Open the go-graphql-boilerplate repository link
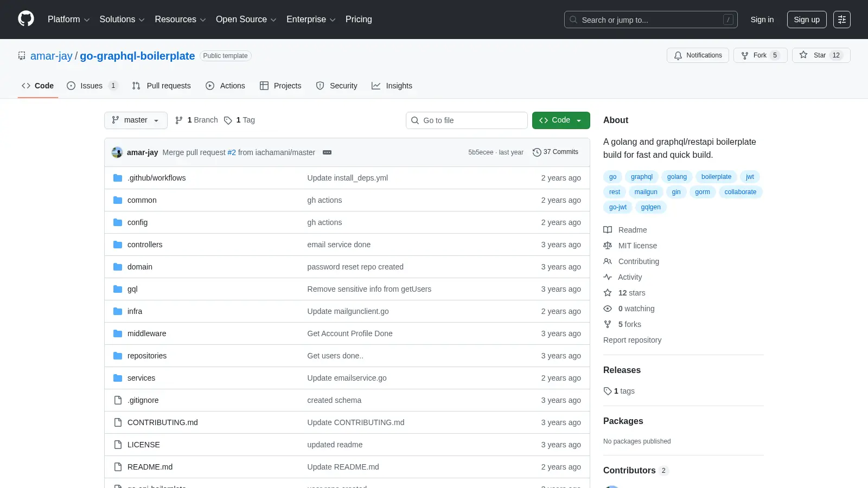The height and width of the screenshot is (488, 868). tap(137, 56)
